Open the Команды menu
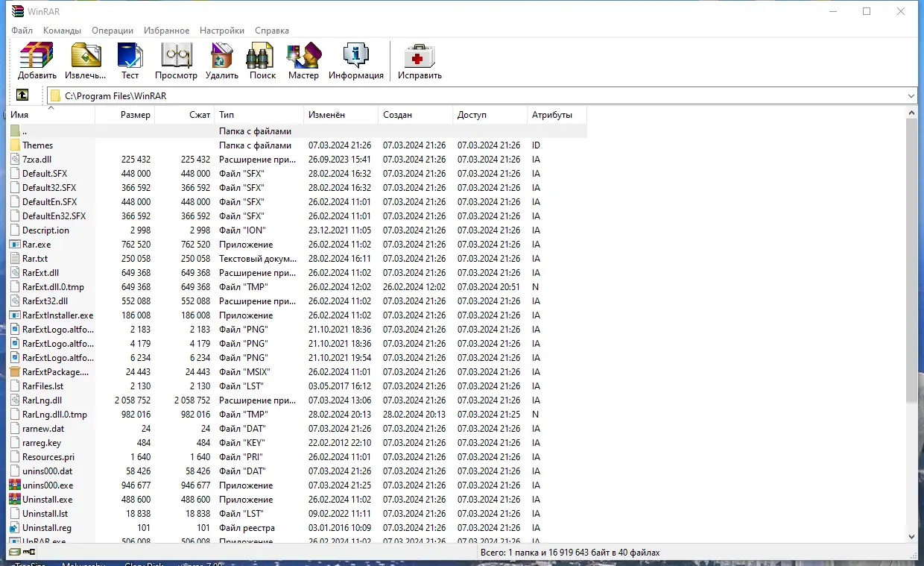This screenshot has height=566, width=924. pos(62,31)
